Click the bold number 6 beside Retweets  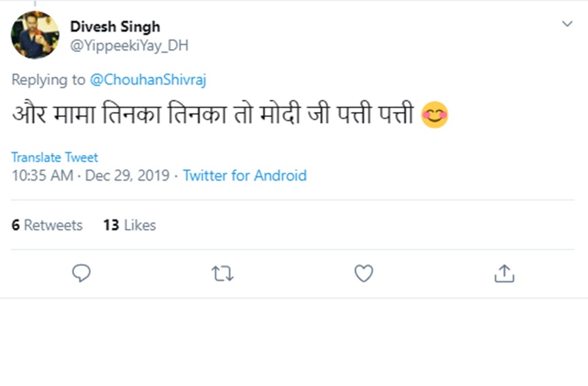point(15,225)
